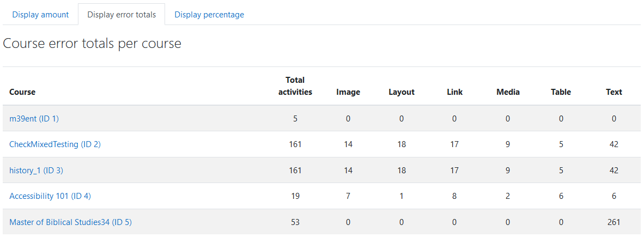Image resolution: width=644 pixels, height=237 pixels.
Task: Select Image value 0 in Master of Biblical Studies34 row
Action: 348,222
